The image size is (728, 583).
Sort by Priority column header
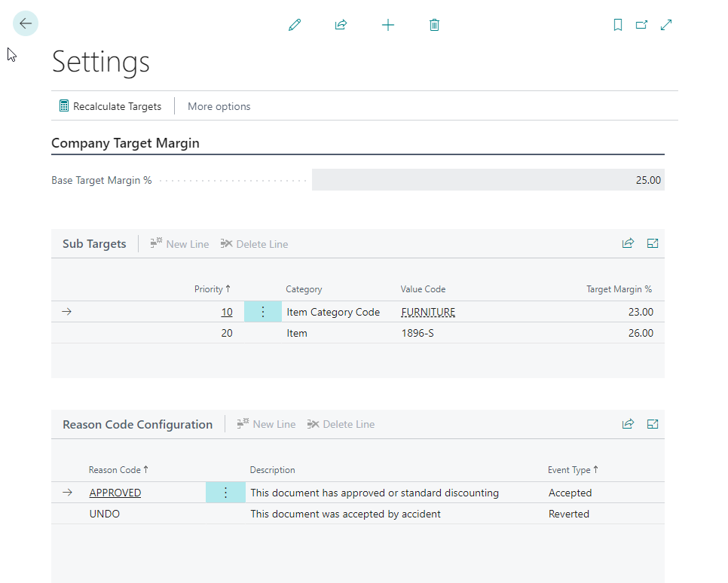pos(212,289)
